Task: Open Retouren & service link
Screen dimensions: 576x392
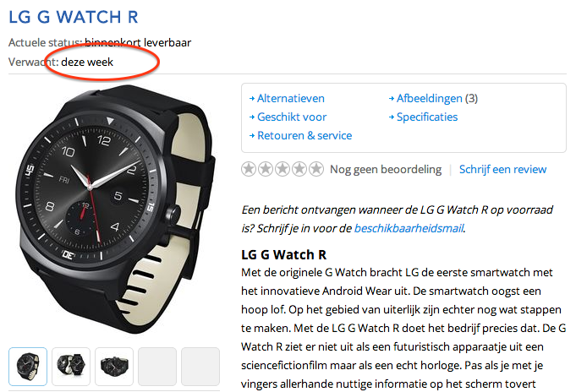Action: pos(304,136)
